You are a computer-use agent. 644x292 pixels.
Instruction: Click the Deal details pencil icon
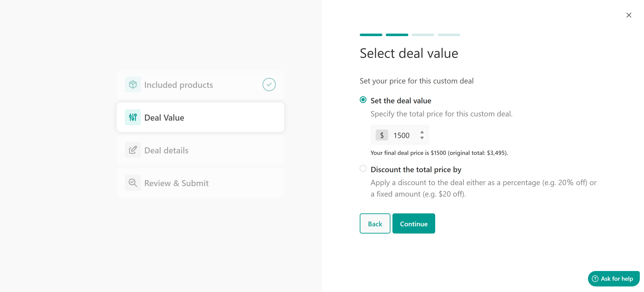133,150
